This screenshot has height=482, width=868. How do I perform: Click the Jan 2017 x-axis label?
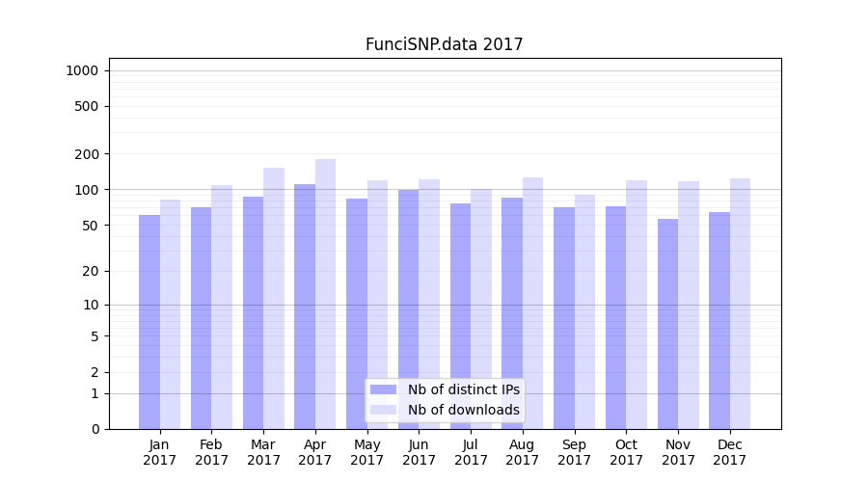(160, 452)
